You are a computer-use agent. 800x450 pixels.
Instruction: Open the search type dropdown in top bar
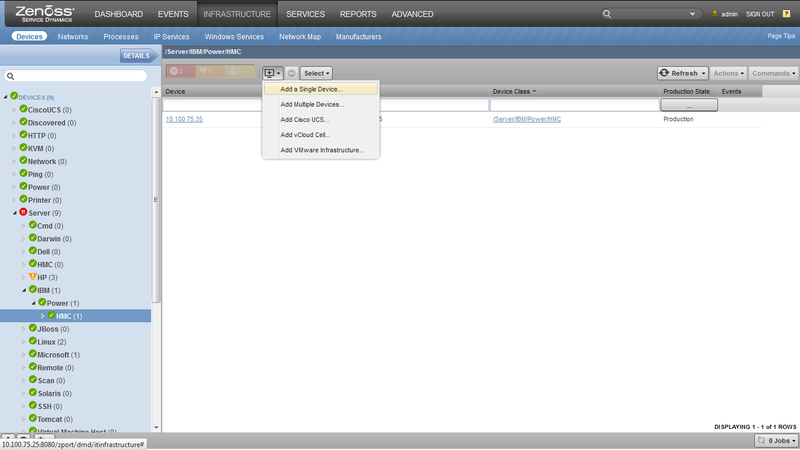[692, 14]
